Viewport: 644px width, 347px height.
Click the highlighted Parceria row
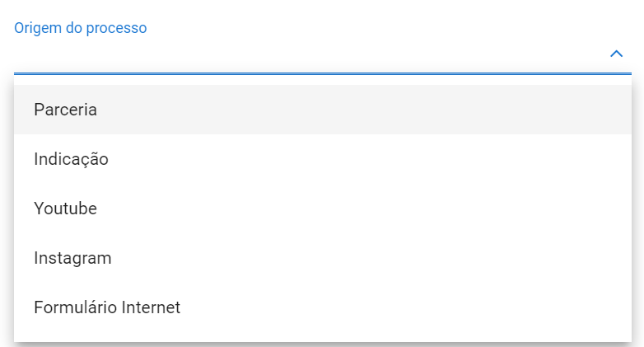[323, 110]
